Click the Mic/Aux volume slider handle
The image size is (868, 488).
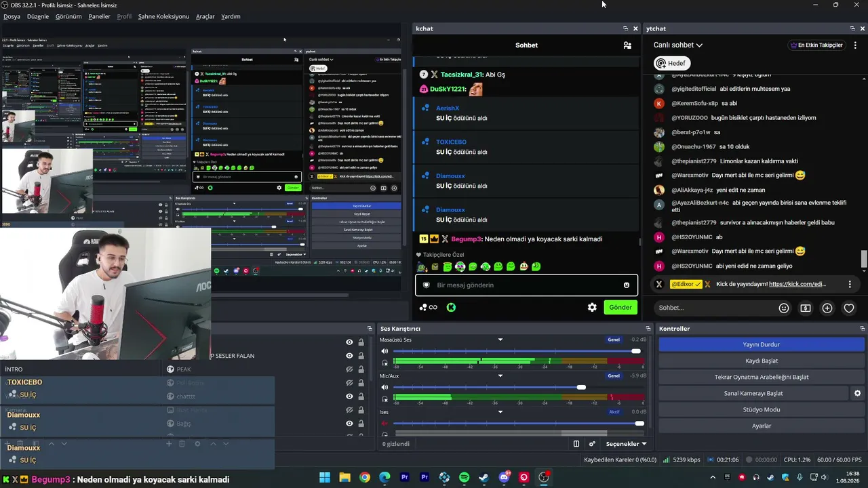coord(581,387)
